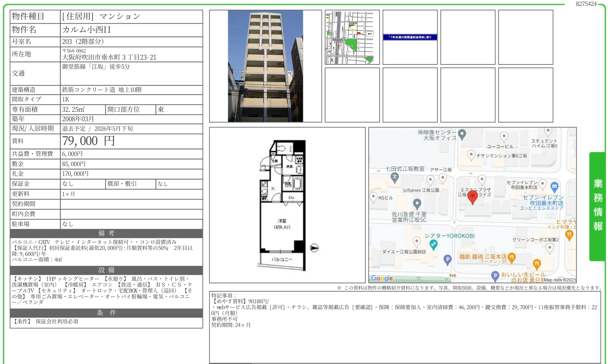Click the Google logo on map
Screen dimensions: 610x364
tap(382, 278)
